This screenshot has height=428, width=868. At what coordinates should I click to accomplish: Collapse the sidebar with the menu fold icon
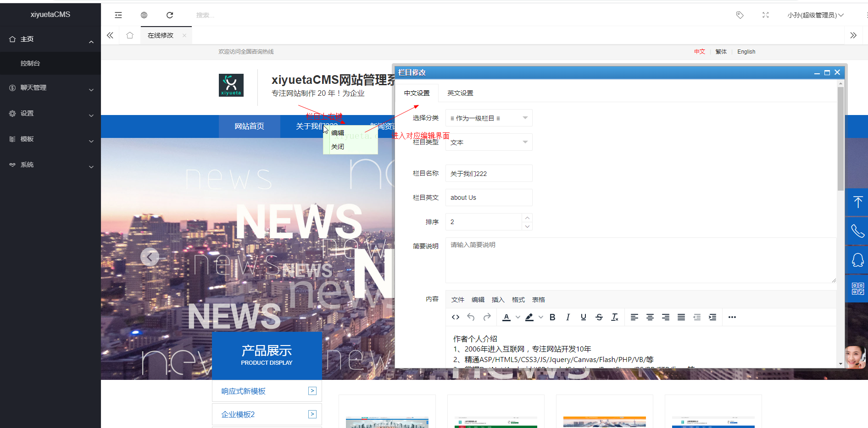pyautogui.click(x=118, y=15)
